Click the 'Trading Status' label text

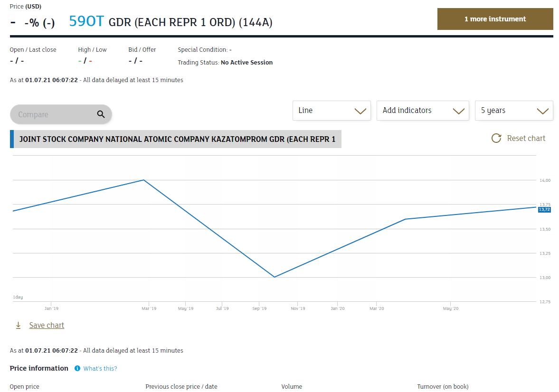198,62
